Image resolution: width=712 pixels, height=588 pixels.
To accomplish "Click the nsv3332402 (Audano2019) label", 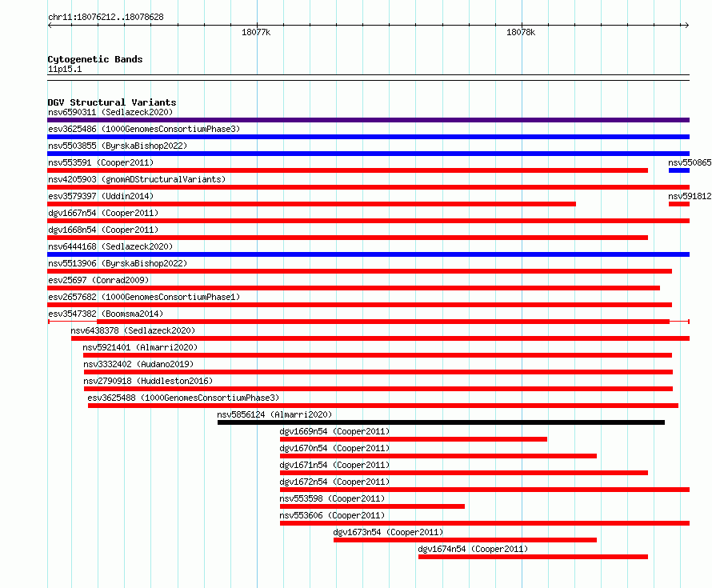I will [x=138, y=364].
